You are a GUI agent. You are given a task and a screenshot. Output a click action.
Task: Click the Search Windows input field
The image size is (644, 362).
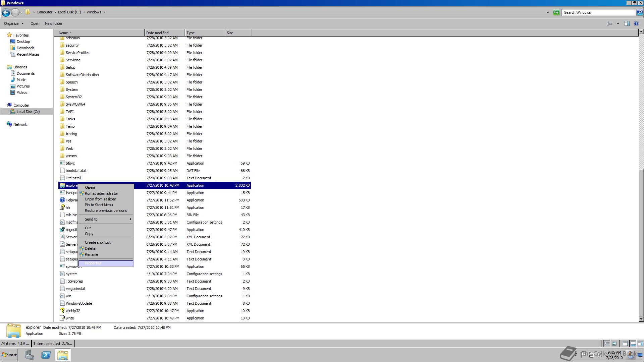(599, 12)
